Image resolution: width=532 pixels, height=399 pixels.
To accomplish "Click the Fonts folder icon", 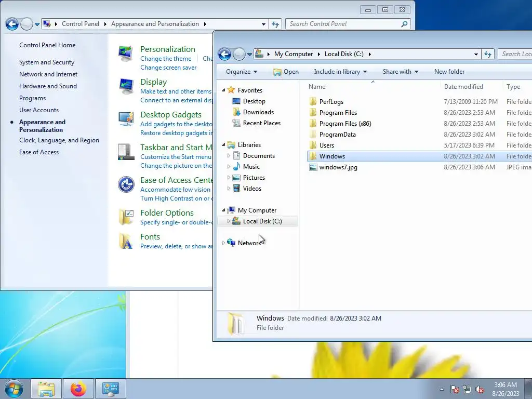I will click(x=126, y=241).
